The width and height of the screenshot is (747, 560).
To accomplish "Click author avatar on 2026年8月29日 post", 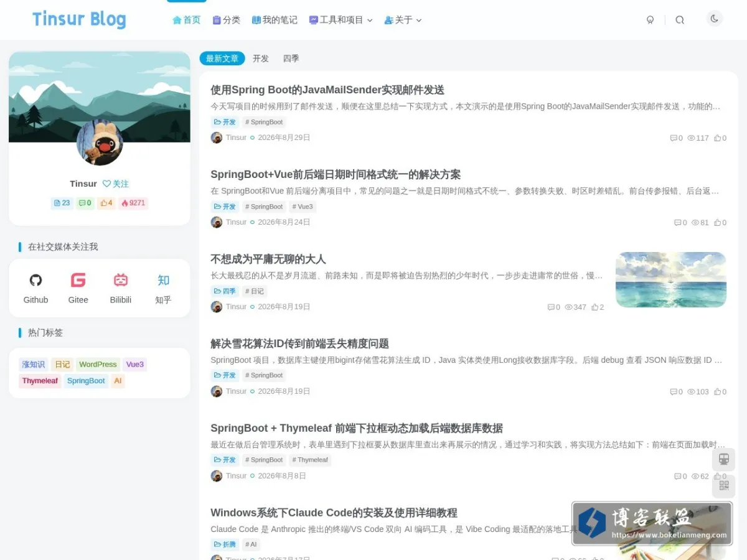I will (x=217, y=138).
